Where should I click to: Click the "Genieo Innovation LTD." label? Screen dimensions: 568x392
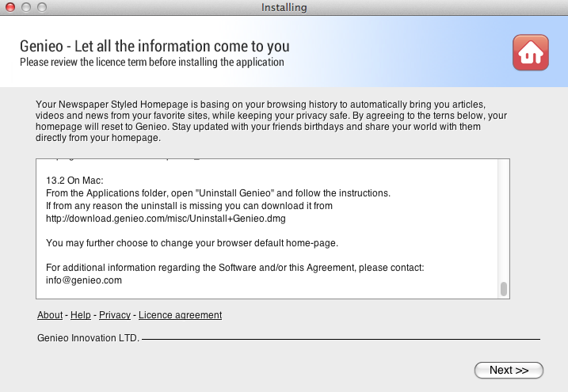pos(88,338)
